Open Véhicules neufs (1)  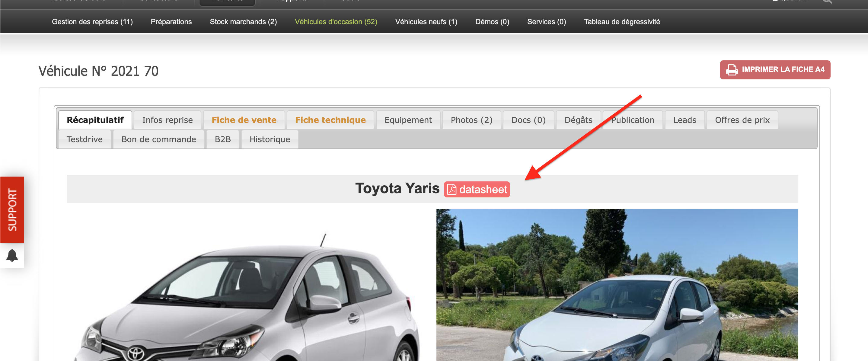[426, 21]
